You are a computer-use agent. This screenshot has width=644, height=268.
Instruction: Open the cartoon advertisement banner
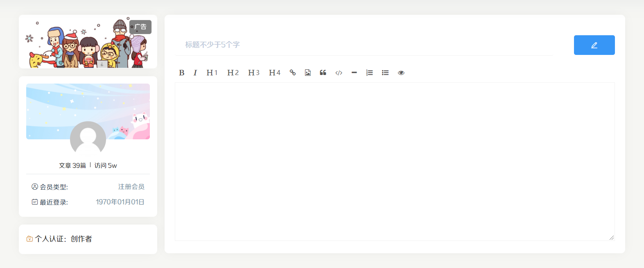pyautogui.click(x=88, y=42)
